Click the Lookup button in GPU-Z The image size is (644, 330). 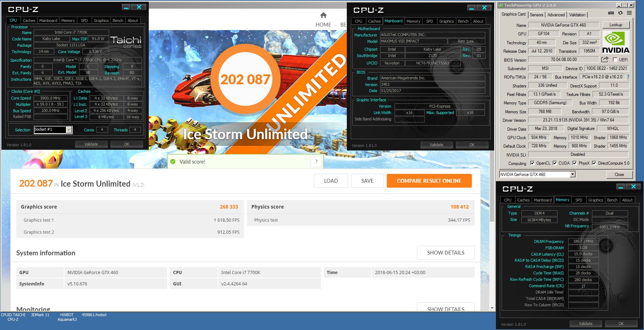coord(616,25)
